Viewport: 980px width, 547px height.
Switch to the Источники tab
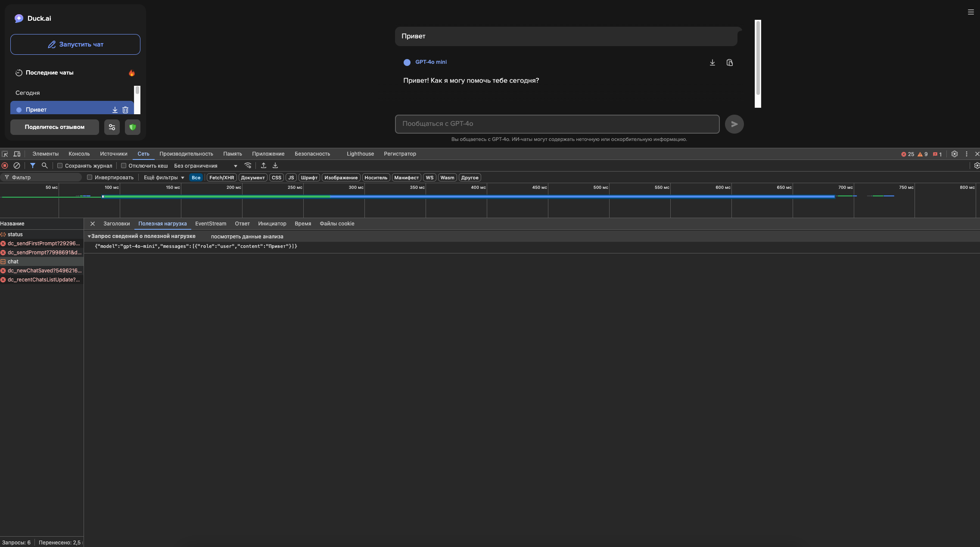114,154
